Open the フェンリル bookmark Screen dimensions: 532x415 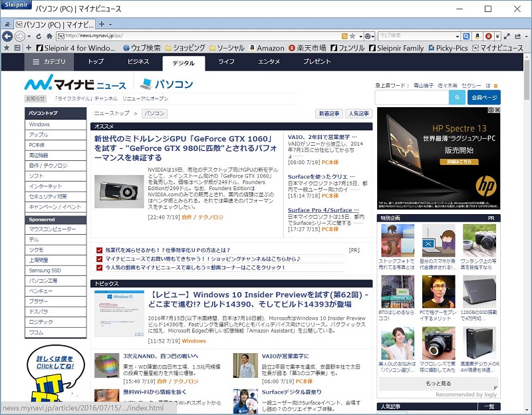click(x=347, y=48)
